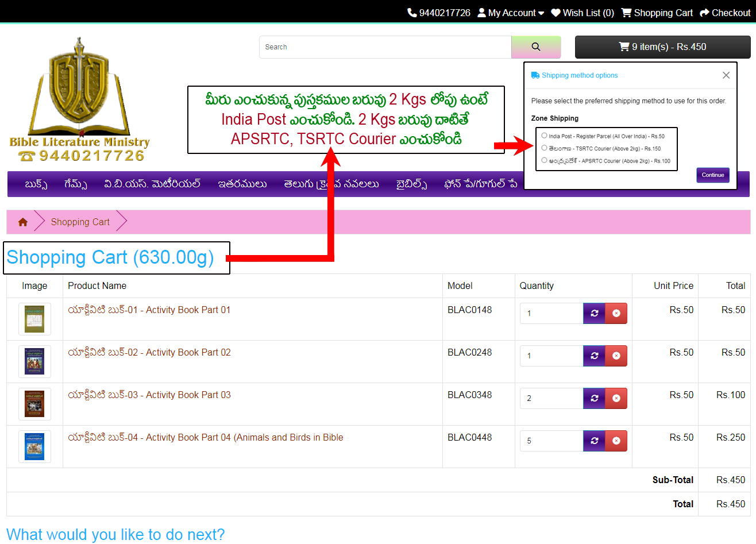Update quantity with refresh icon for BLAC0248
The height and width of the screenshot is (544, 756).
point(594,356)
